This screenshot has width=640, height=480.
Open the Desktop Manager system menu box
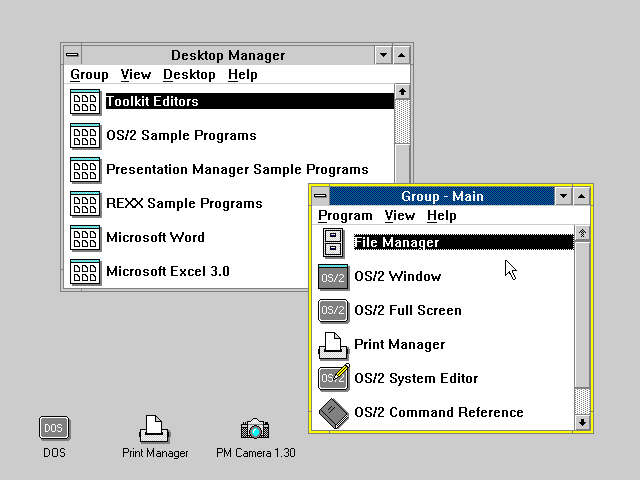tap(72, 55)
